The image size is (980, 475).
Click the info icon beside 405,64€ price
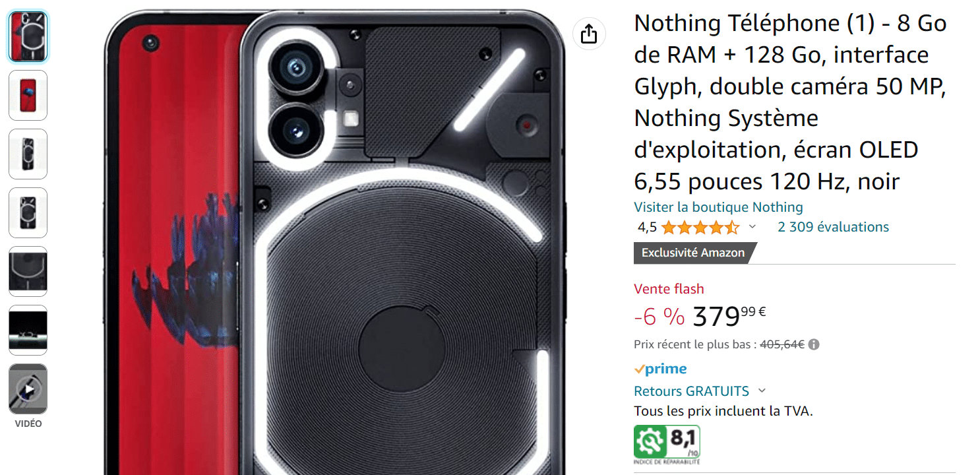pyautogui.click(x=814, y=344)
